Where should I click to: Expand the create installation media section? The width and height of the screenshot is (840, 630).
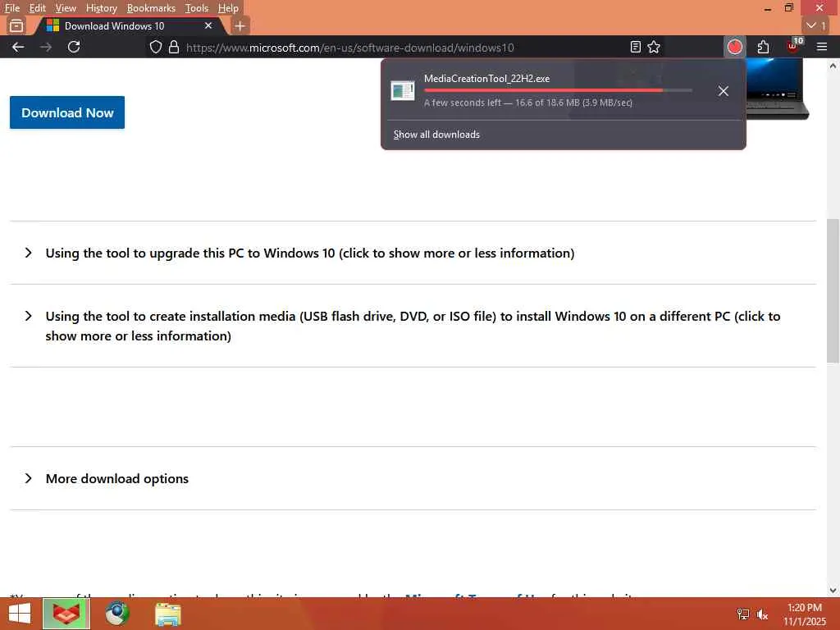413,326
